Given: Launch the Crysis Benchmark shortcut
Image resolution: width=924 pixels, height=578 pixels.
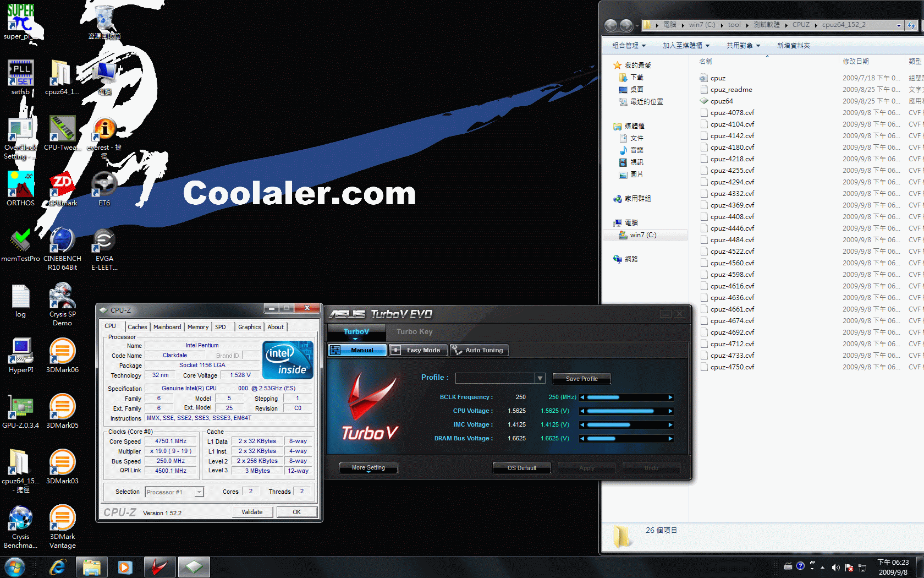Looking at the screenshot, I should tap(20, 527).
